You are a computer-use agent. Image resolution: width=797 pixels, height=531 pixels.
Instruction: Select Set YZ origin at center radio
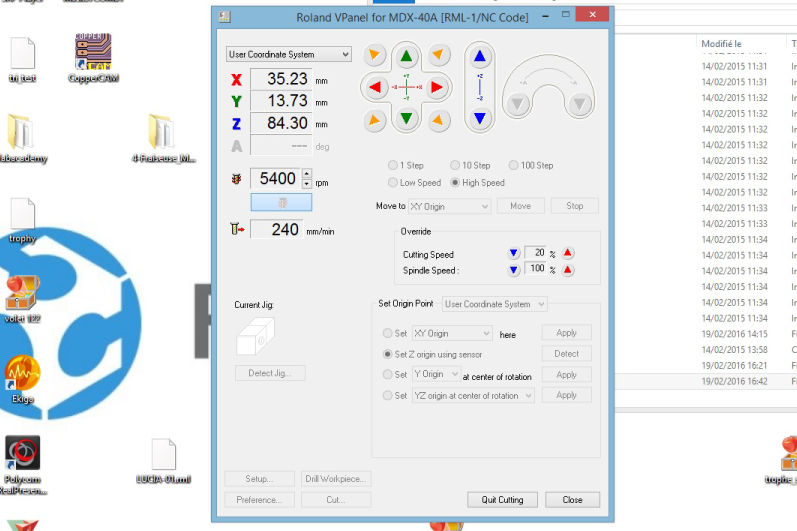coord(387,395)
